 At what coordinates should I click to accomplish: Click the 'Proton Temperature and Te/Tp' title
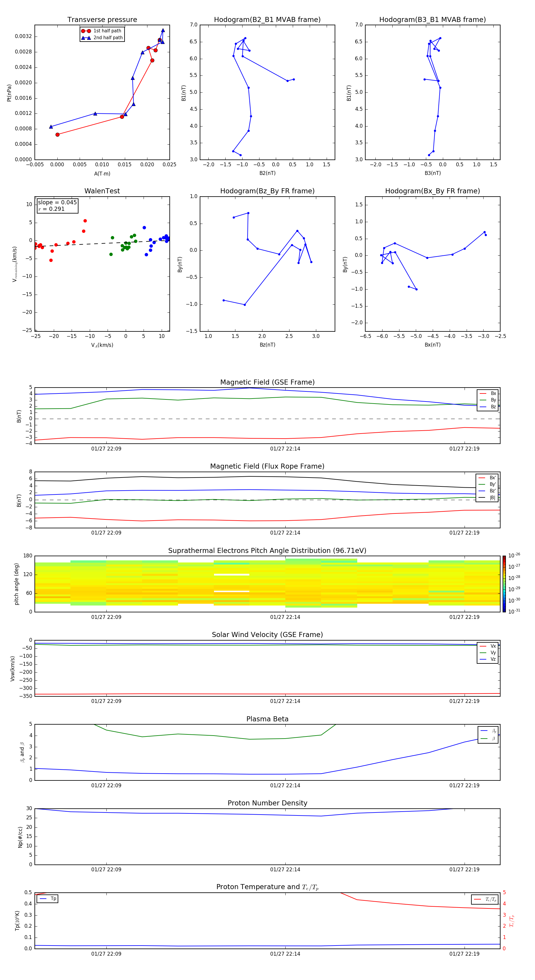[x=267, y=887]
